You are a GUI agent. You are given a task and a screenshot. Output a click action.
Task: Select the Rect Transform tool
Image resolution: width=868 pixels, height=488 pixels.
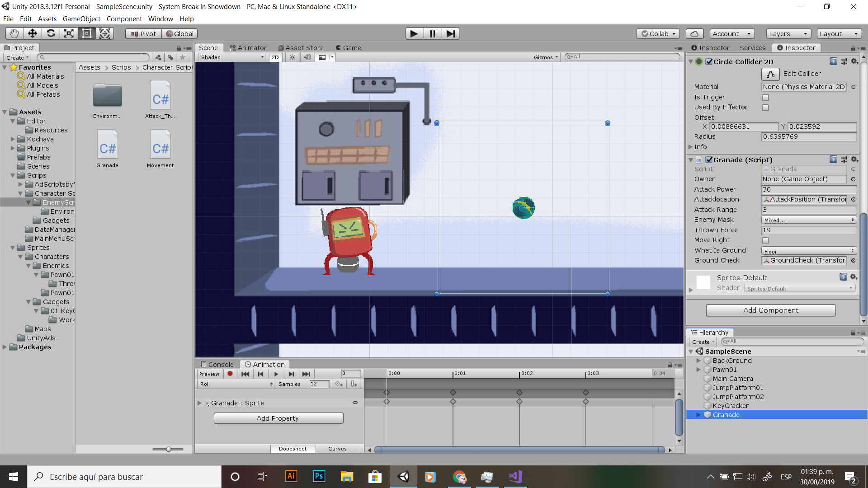[87, 33]
